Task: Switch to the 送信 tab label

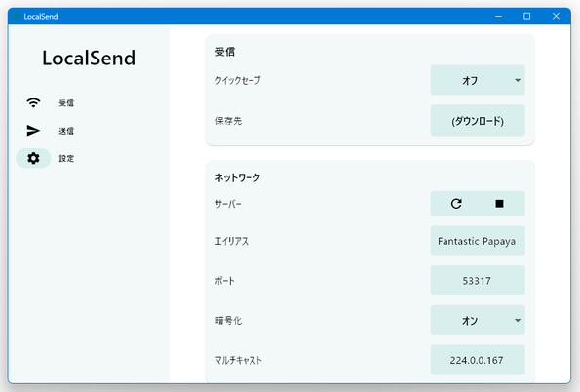Action: click(x=66, y=131)
